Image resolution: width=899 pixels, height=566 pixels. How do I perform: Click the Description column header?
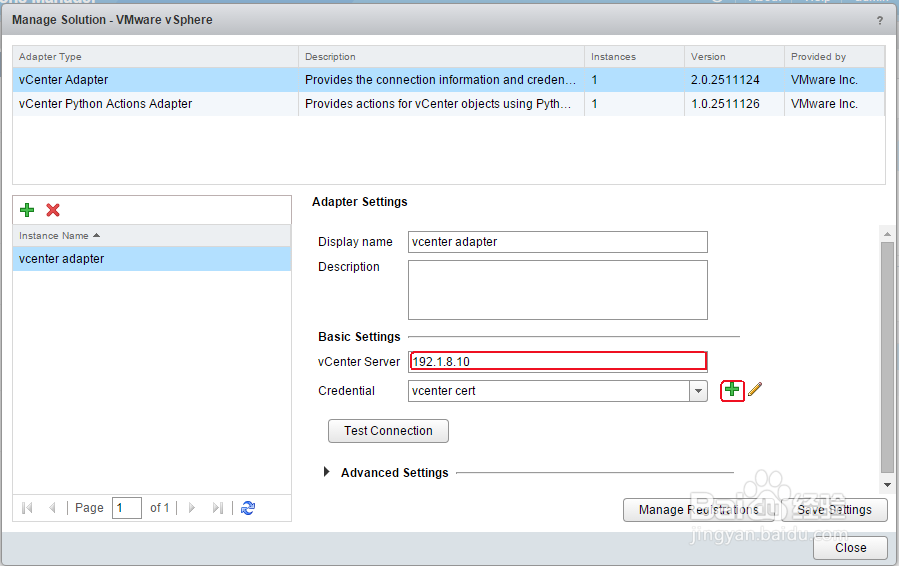tap(441, 57)
